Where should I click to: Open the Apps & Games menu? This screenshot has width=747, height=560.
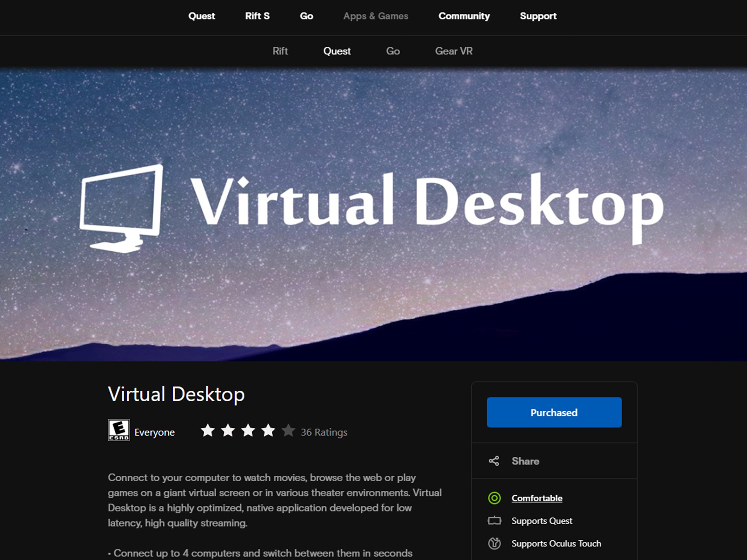[375, 16]
